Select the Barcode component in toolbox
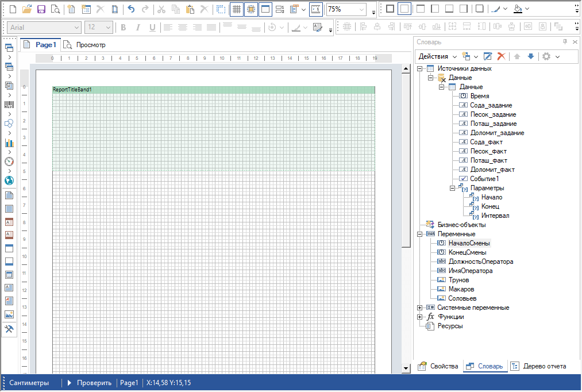The height and width of the screenshot is (392, 582). 9,105
